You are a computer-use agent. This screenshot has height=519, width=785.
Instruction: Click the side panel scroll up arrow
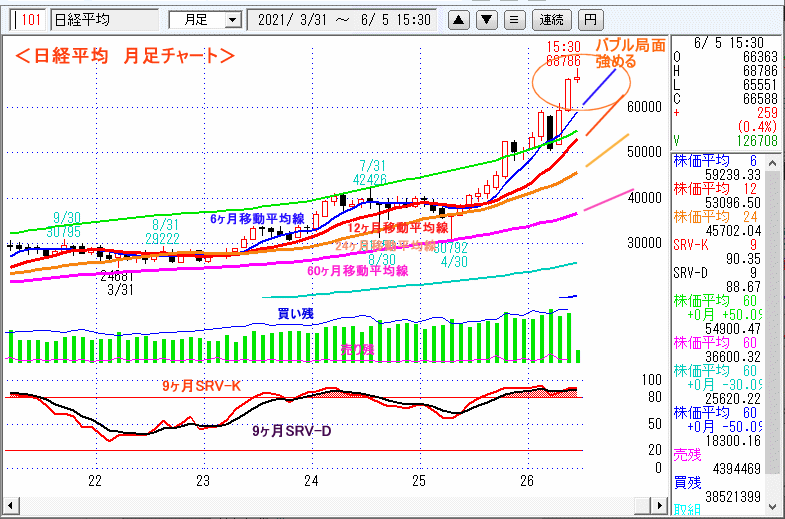[x=772, y=163]
